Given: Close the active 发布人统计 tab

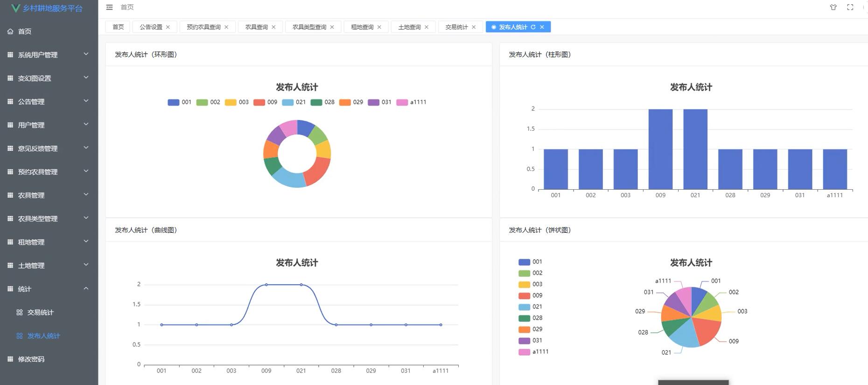Looking at the screenshot, I should click(x=542, y=27).
